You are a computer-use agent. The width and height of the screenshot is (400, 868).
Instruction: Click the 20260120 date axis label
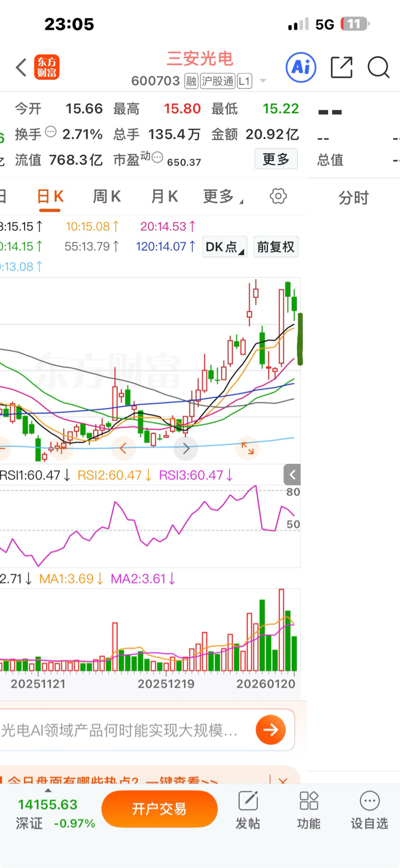266,684
